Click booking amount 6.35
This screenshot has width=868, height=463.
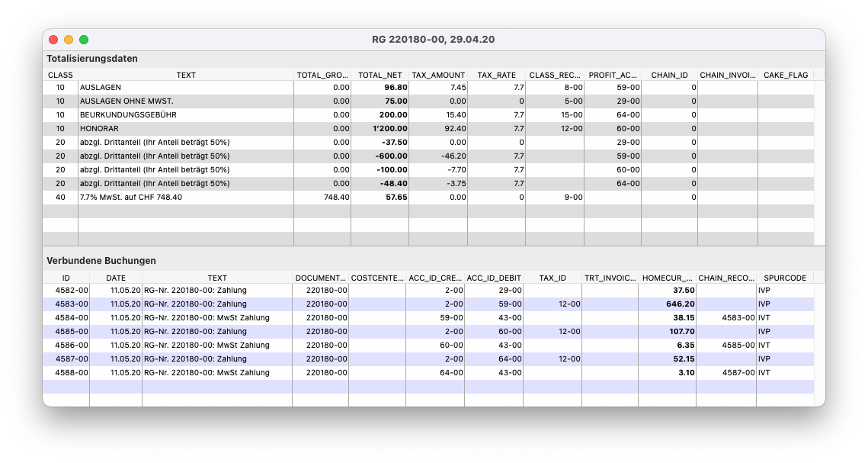[686, 345]
